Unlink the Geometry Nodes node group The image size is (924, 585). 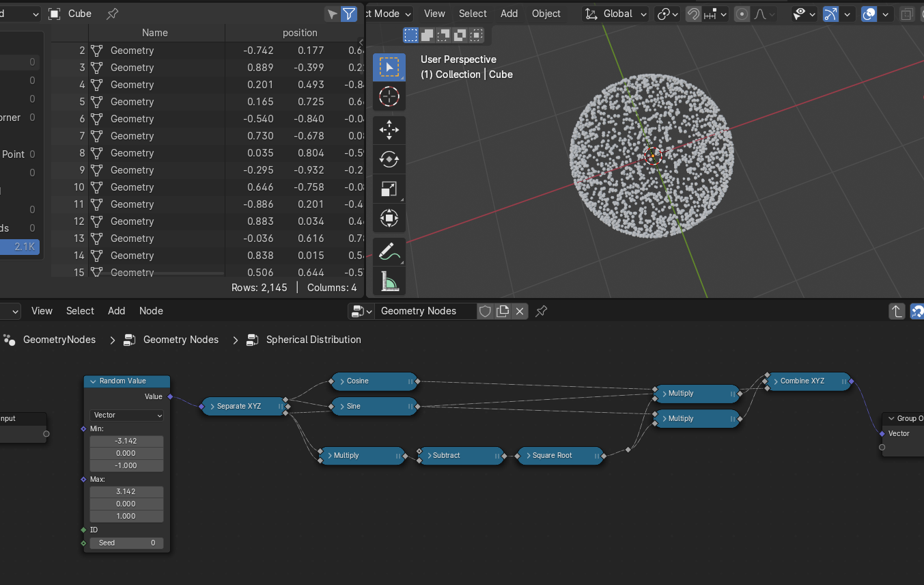(x=520, y=312)
